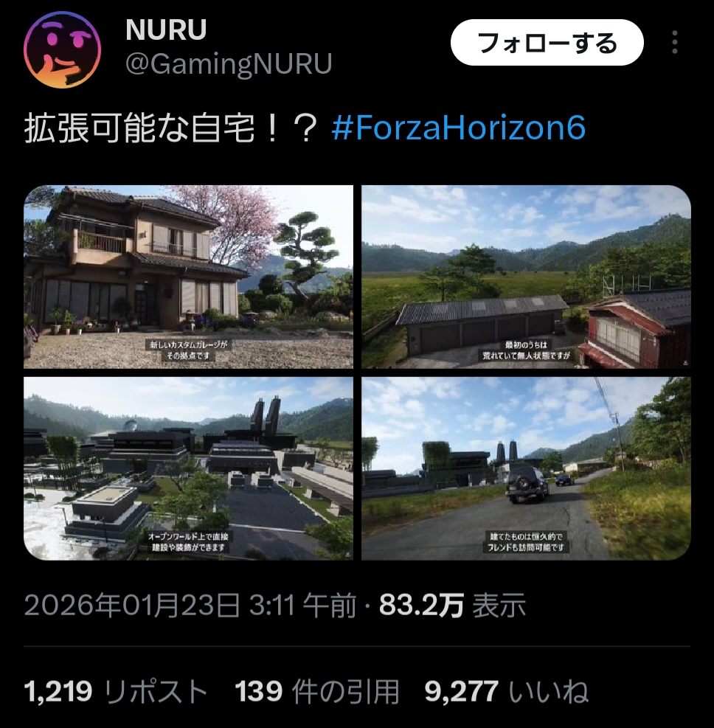View the 1,219 リポスト reposts list
This screenshot has height=728, width=714.
pyautogui.click(x=115, y=692)
